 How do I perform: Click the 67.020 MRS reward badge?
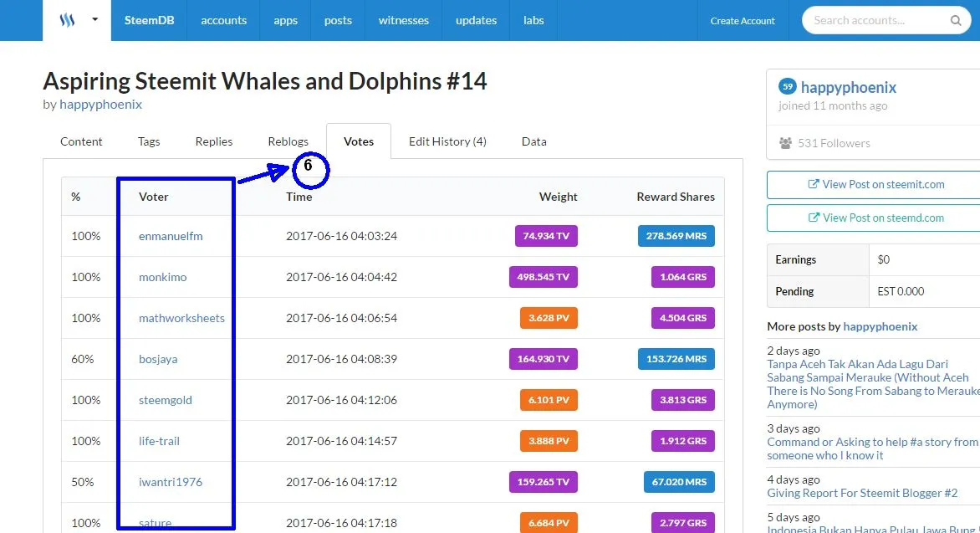[679, 482]
